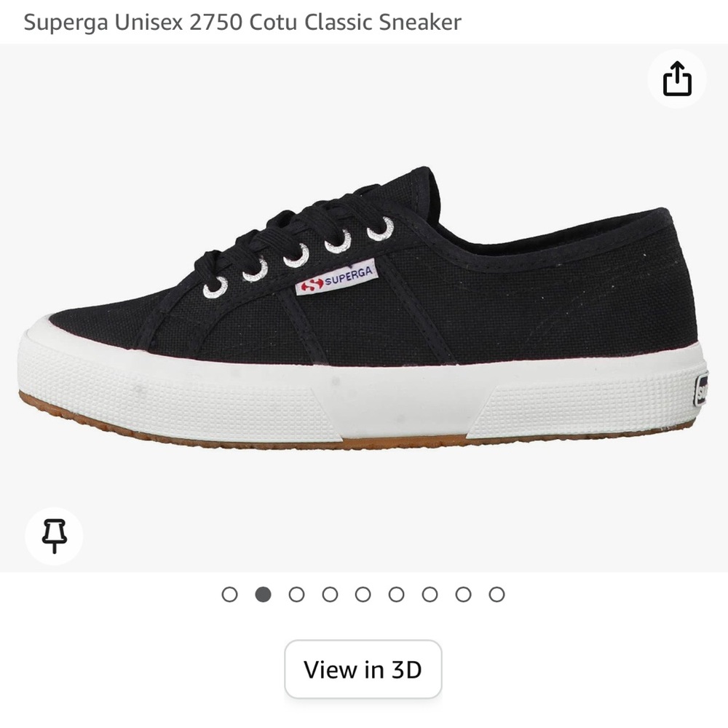Click the carousel dot immediately after the active one
728x728 pixels.
[296, 595]
